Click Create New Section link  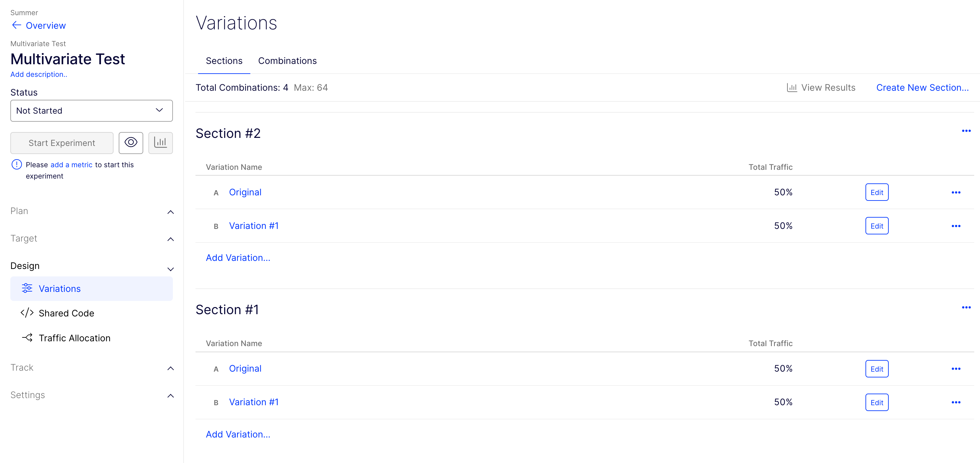click(923, 87)
